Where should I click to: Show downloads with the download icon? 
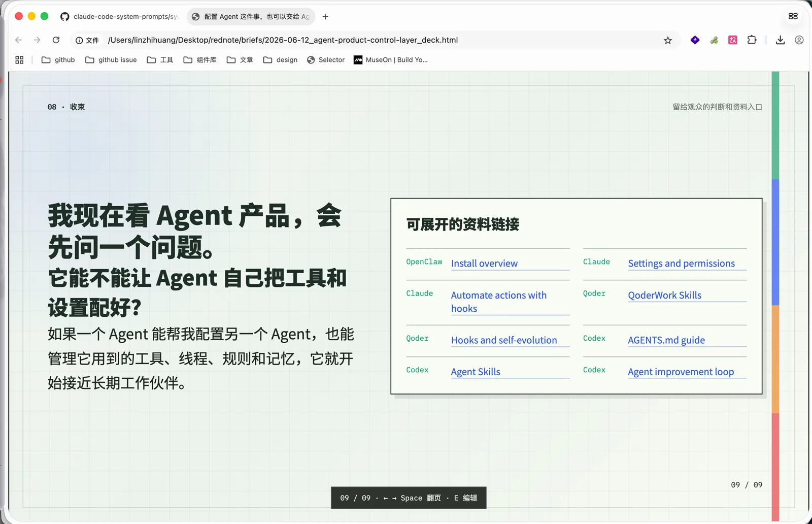pyautogui.click(x=781, y=40)
